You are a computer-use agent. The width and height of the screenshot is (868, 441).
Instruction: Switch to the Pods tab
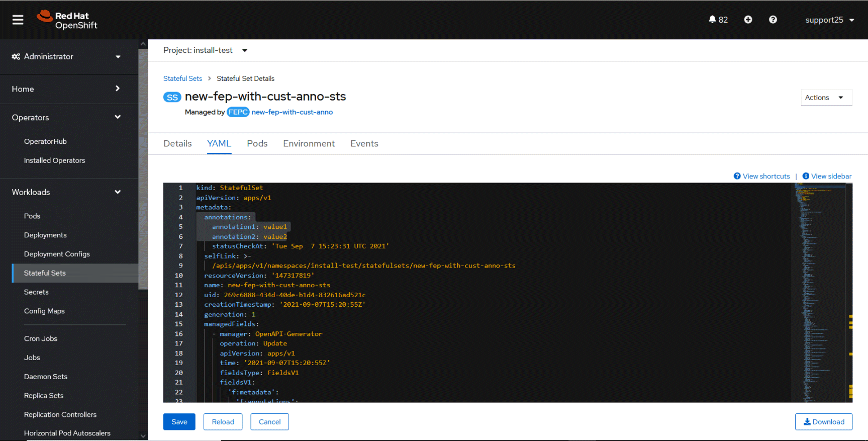tap(257, 144)
